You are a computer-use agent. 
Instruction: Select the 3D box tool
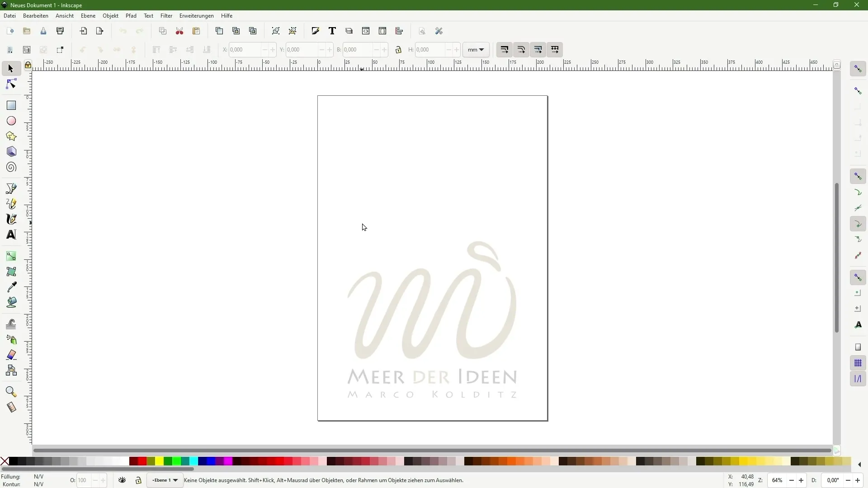point(11,152)
